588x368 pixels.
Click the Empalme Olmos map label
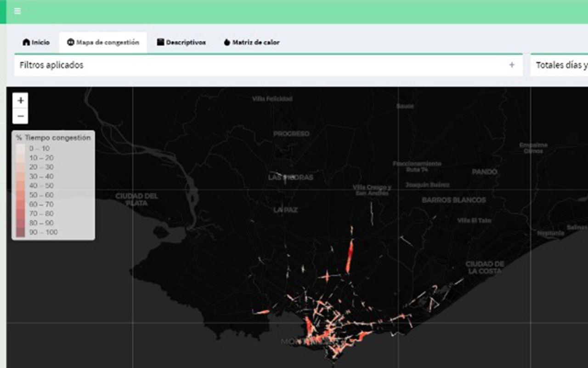[x=533, y=148]
